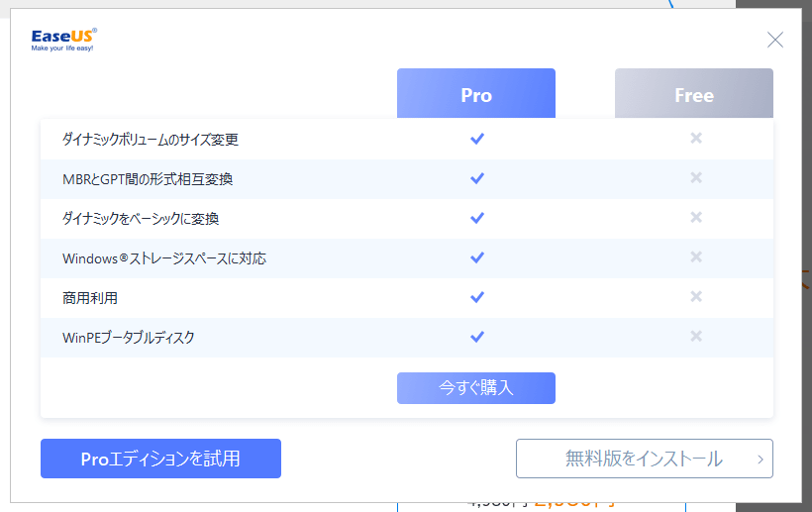The image size is (812, 512).
Task: Click Free cross for WinPEブータブルディスク
Action: 696,336
